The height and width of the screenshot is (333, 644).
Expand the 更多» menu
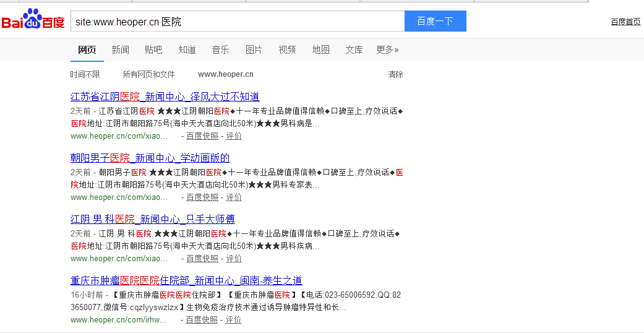387,50
